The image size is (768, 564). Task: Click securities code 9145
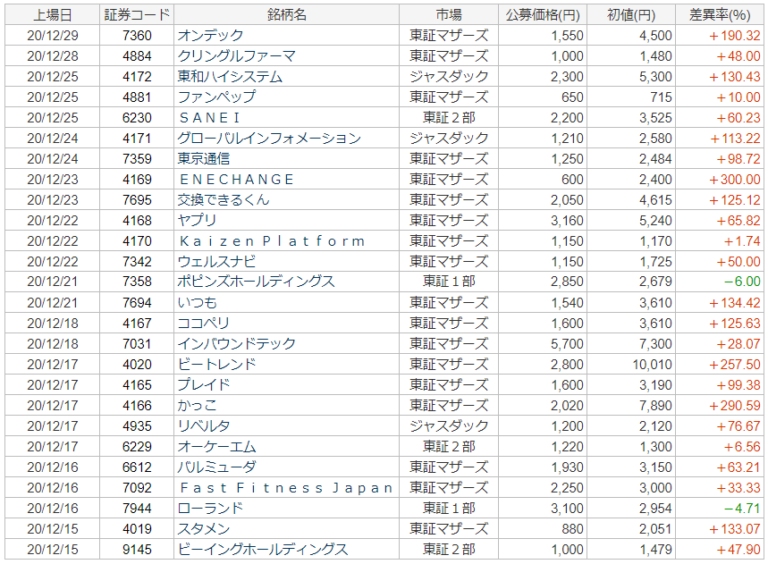136,550
